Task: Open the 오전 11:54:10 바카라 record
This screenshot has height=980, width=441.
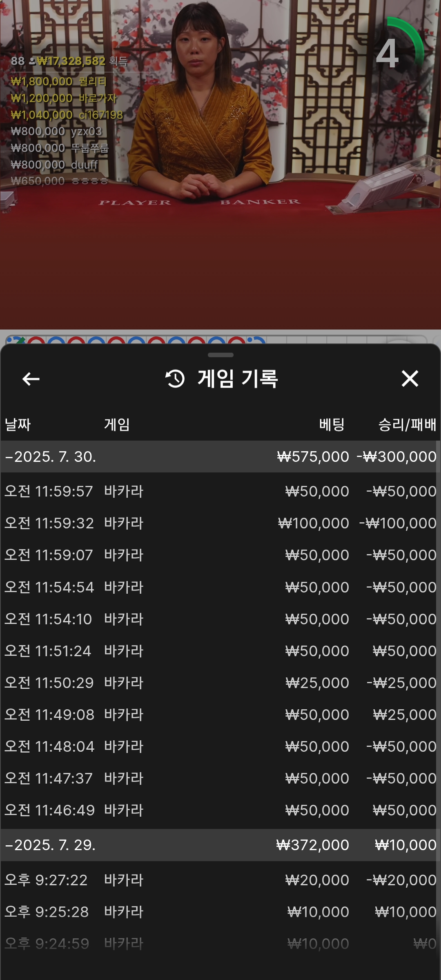Action: pyautogui.click(x=220, y=619)
